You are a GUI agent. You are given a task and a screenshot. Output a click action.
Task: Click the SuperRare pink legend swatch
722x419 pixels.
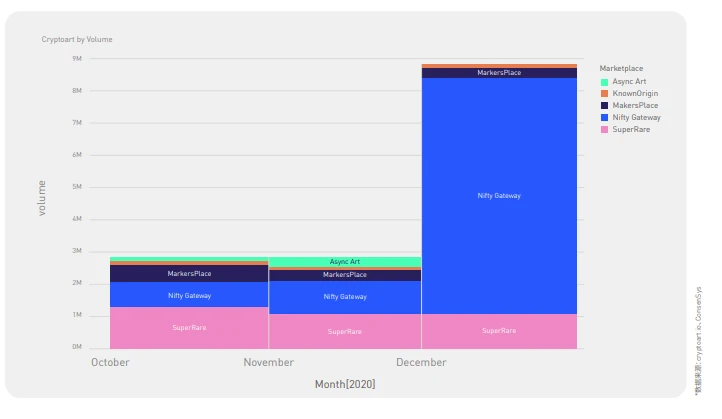[x=604, y=130]
